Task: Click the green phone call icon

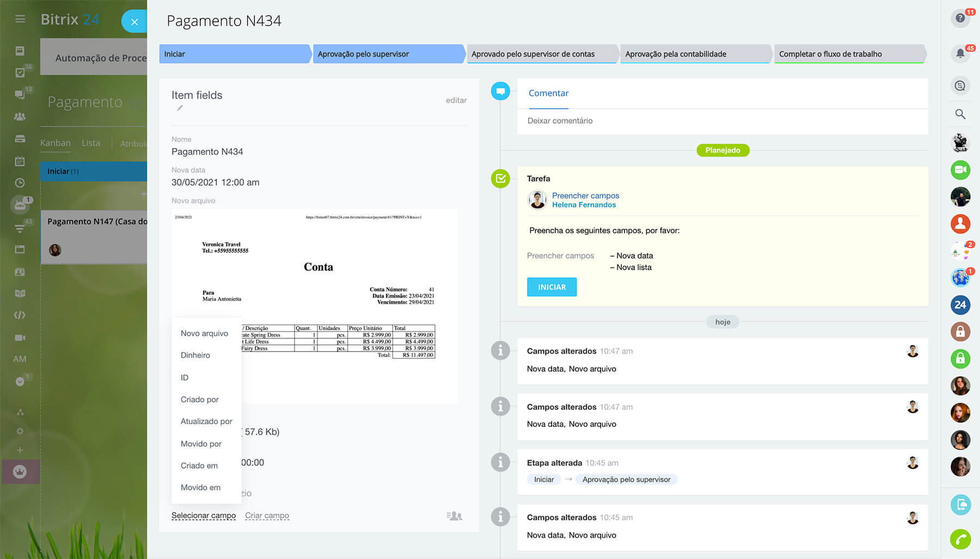Action: 960,539
